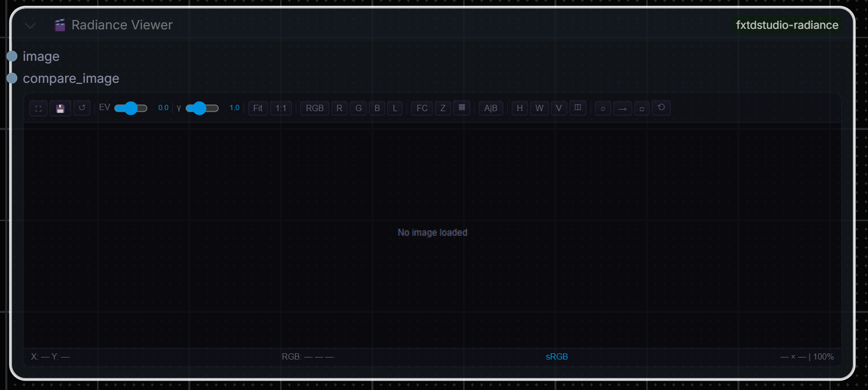
Task: Click the clapperboard icon beside Radiance Viewer
Action: tap(60, 25)
